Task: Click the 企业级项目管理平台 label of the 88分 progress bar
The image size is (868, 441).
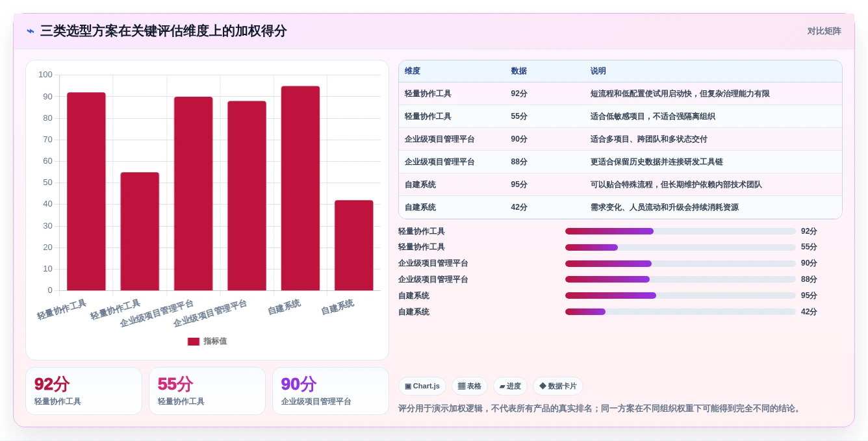Action: coord(433,279)
